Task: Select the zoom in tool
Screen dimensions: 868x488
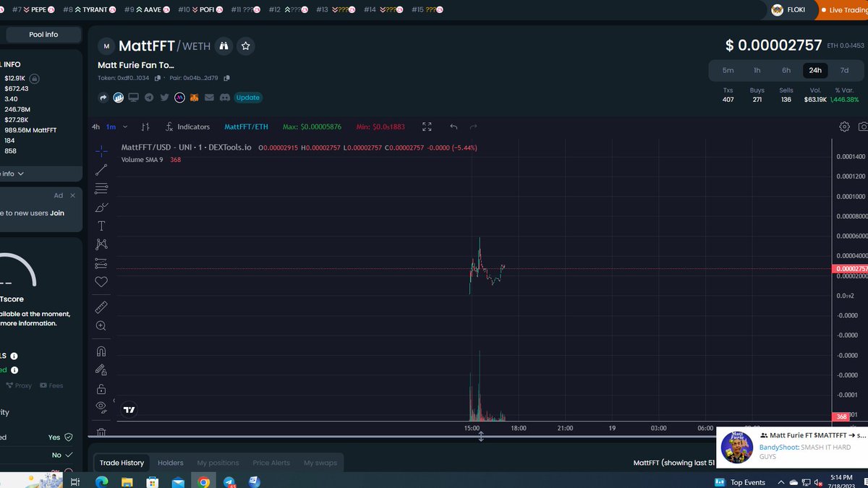Action: (x=101, y=326)
